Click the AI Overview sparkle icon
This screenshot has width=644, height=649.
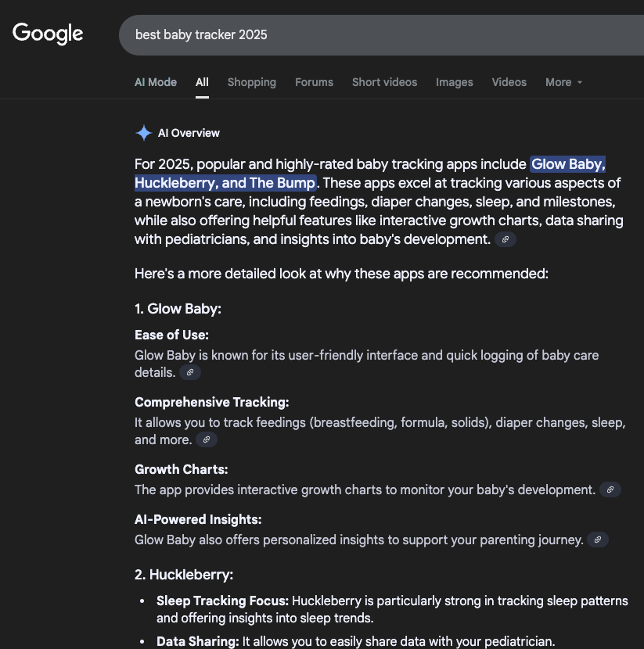click(x=144, y=133)
